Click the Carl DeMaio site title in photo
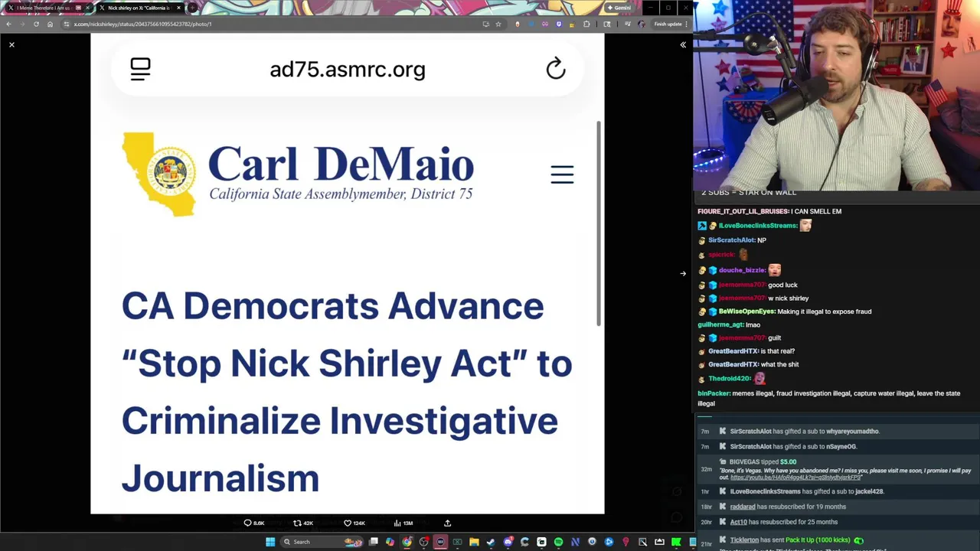 click(x=341, y=165)
